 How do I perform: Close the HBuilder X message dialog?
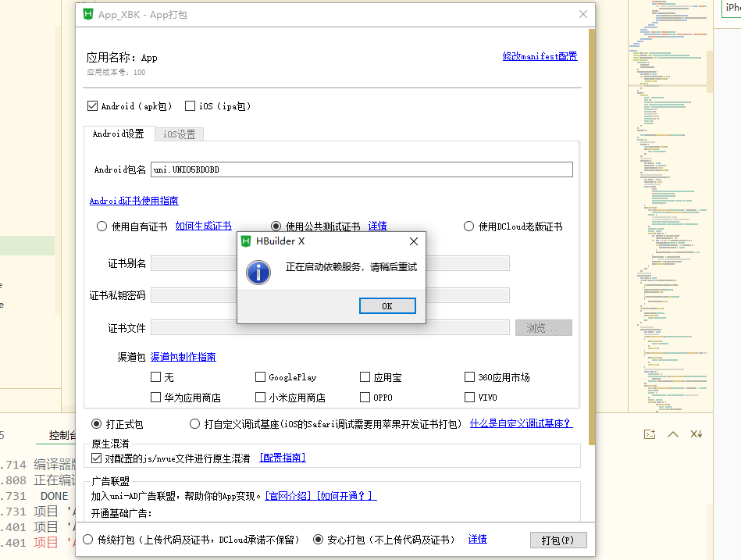pos(414,241)
